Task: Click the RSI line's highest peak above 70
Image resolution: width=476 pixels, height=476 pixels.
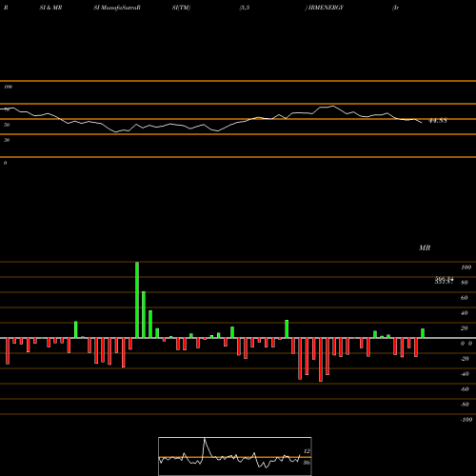Action: pos(333,106)
